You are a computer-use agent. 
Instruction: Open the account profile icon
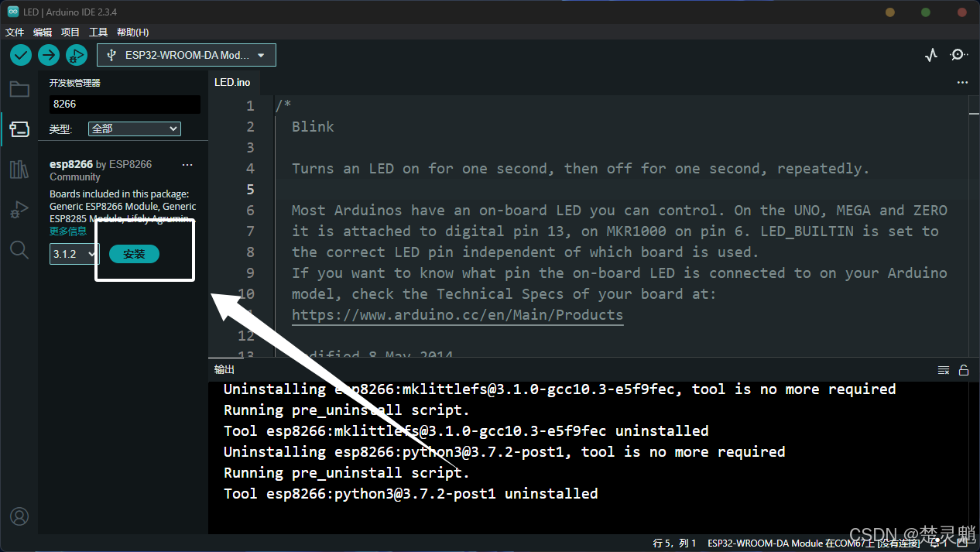19,516
